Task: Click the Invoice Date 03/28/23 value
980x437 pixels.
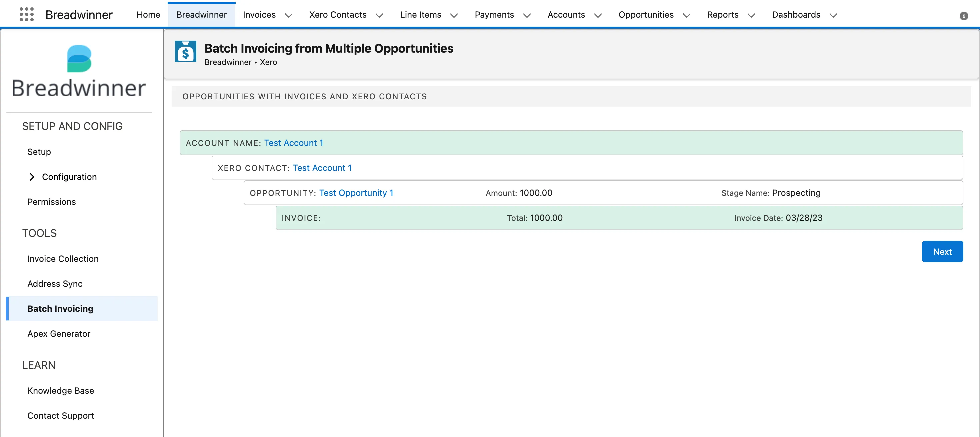Action: coord(804,218)
